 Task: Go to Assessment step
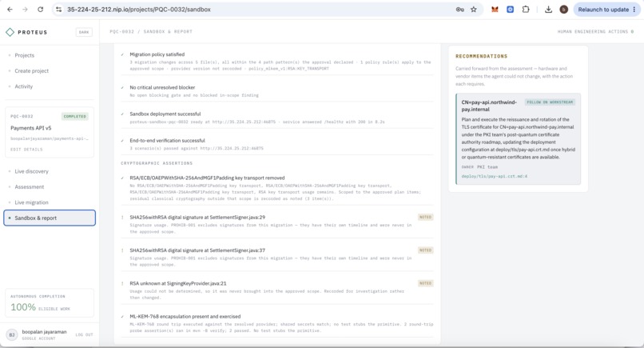coord(29,186)
